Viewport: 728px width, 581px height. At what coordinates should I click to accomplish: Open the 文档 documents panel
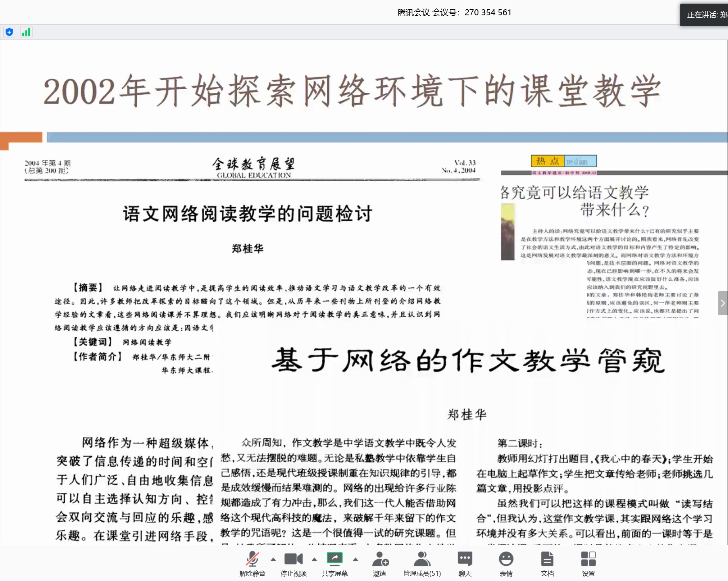pyautogui.click(x=547, y=564)
